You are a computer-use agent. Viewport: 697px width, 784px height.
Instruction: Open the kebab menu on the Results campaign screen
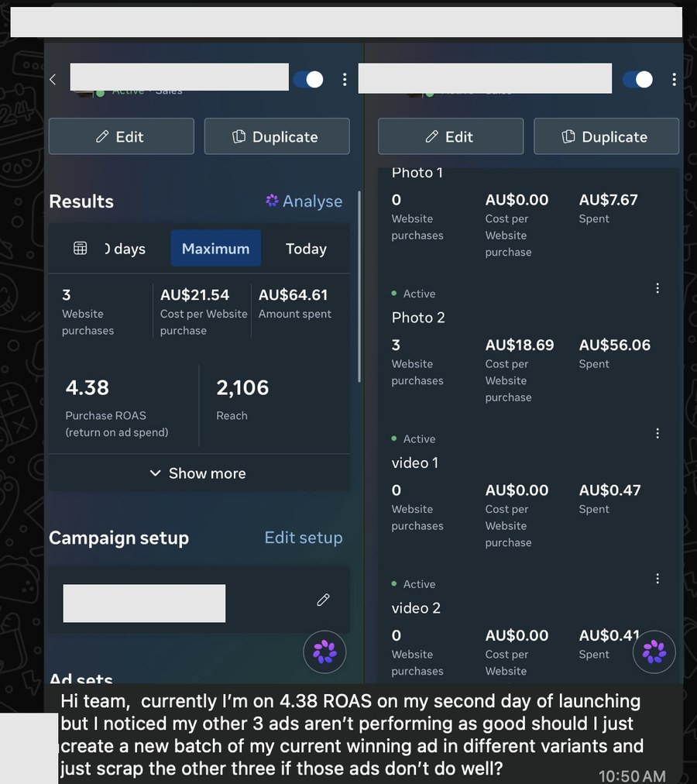tap(345, 79)
